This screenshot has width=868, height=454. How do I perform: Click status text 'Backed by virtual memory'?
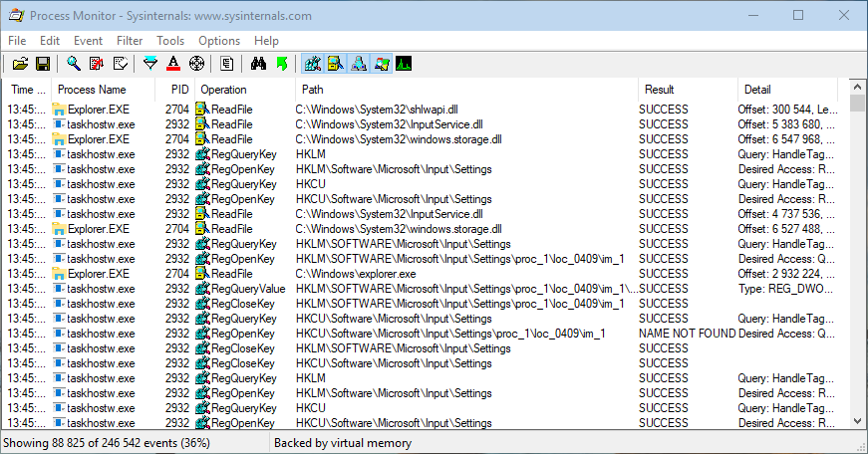(343, 443)
